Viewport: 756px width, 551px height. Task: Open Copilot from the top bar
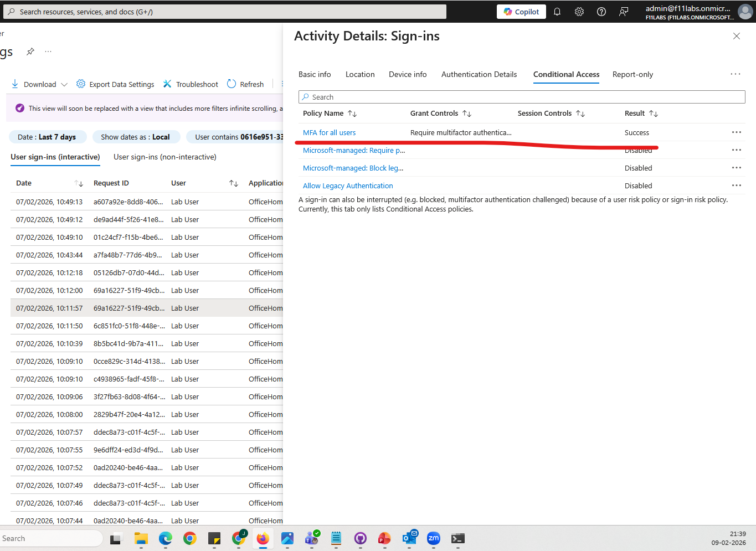(x=521, y=11)
